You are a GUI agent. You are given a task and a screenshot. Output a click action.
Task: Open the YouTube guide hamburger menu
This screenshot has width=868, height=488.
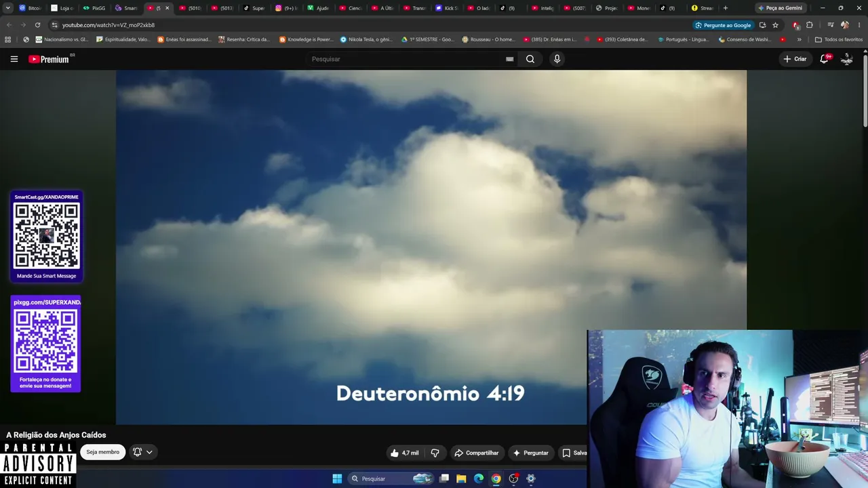pos(14,59)
